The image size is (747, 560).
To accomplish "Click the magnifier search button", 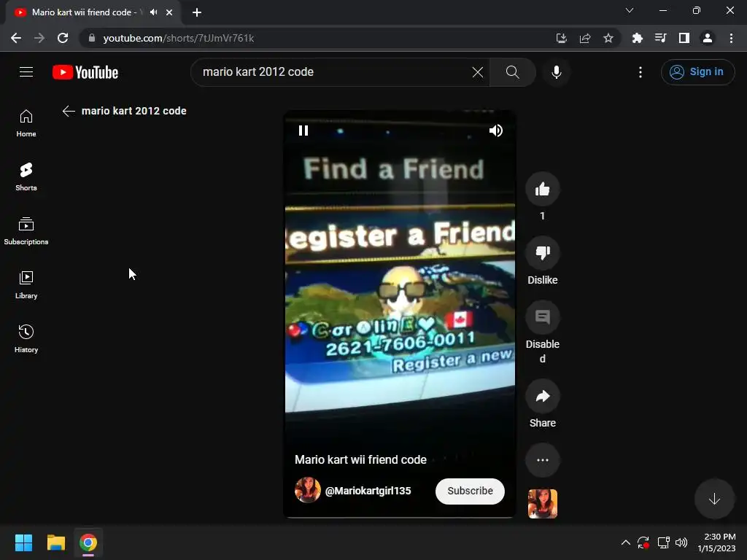I will (513, 72).
